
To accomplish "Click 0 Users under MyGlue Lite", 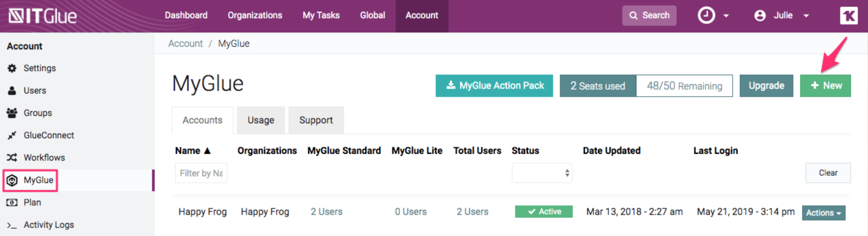I will (x=411, y=212).
